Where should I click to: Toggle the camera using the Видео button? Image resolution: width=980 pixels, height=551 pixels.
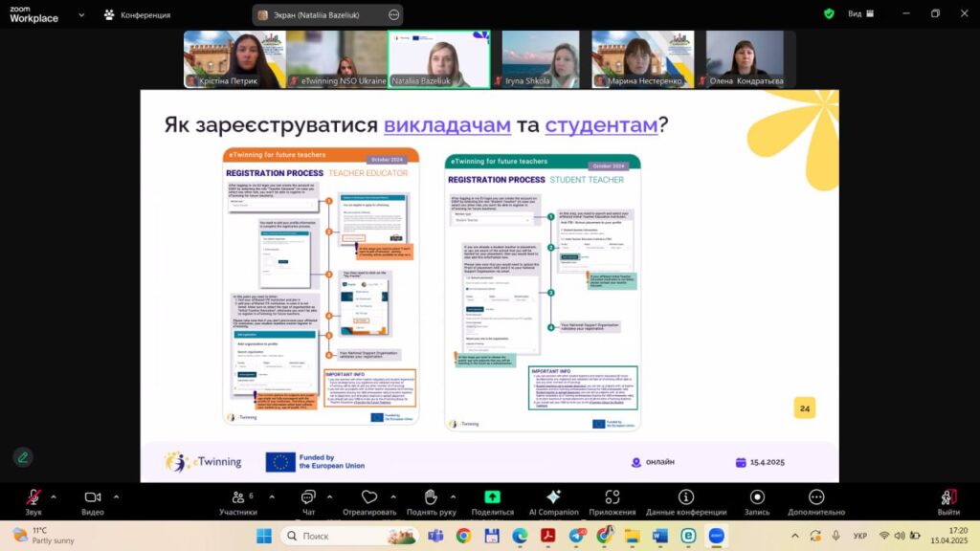pos(93,497)
